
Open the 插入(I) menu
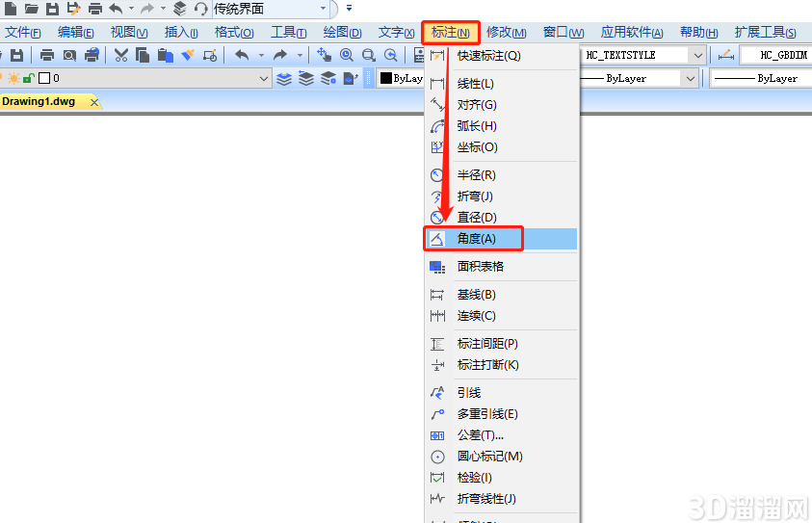pos(181,33)
